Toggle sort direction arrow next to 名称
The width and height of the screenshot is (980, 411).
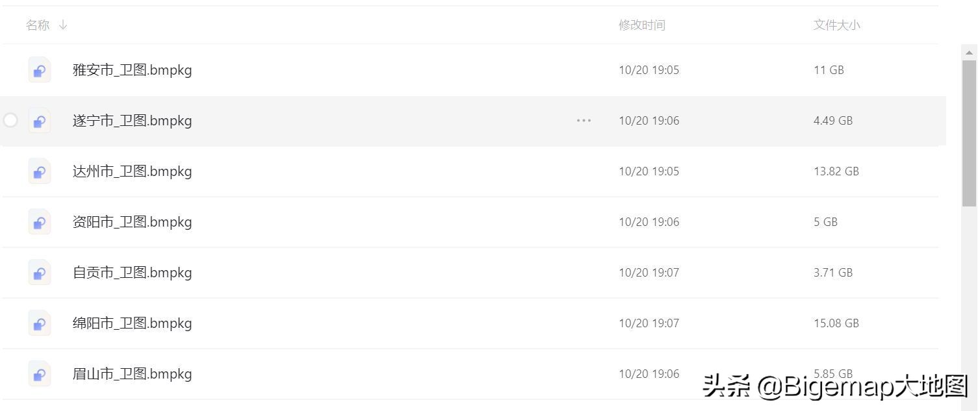(63, 25)
